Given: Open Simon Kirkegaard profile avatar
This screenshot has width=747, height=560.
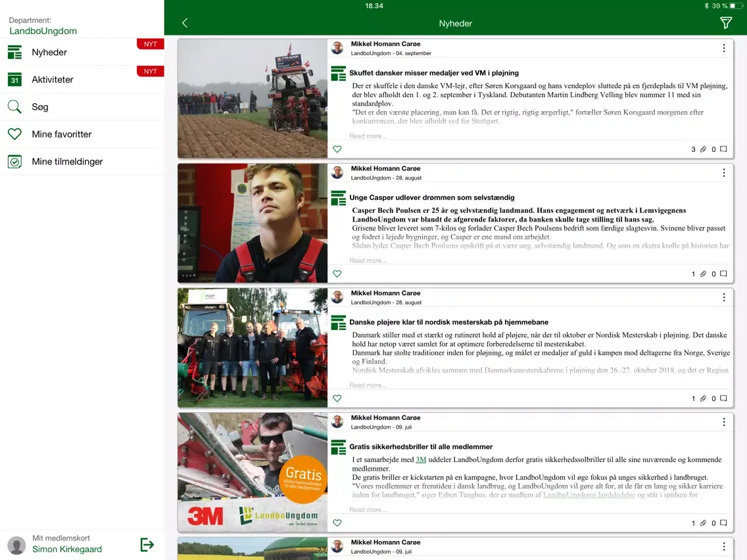Looking at the screenshot, I should (16, 545).
